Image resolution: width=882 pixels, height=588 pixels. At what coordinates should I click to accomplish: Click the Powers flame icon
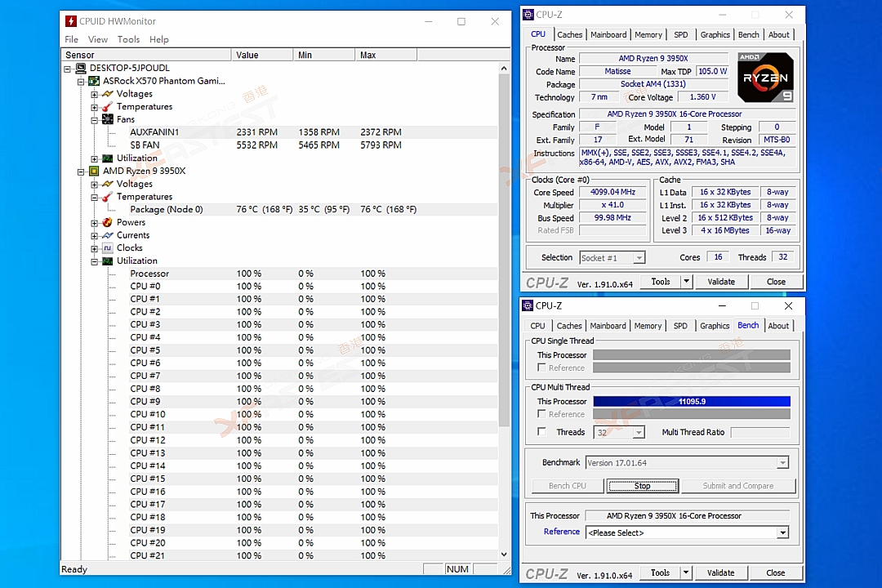pyautogui.click(x=108, y=222)
